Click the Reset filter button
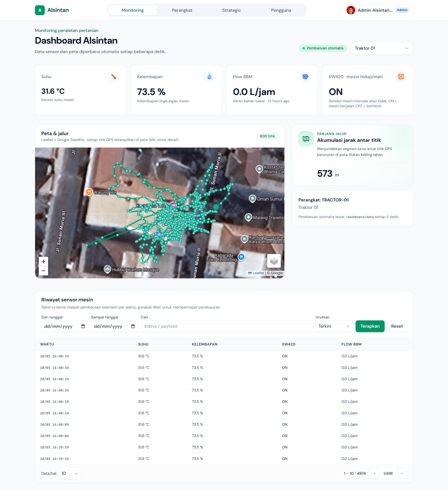Viewport: 448px width, 490px height. [x=397, y=326]
